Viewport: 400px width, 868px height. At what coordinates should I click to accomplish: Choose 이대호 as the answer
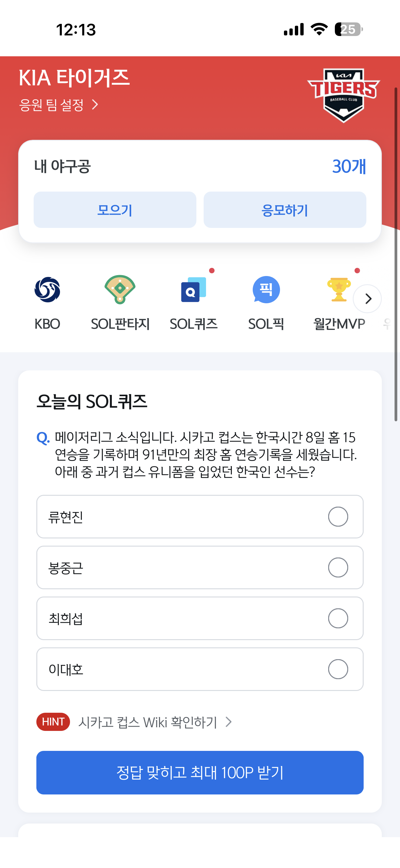(x=200, y=669)
